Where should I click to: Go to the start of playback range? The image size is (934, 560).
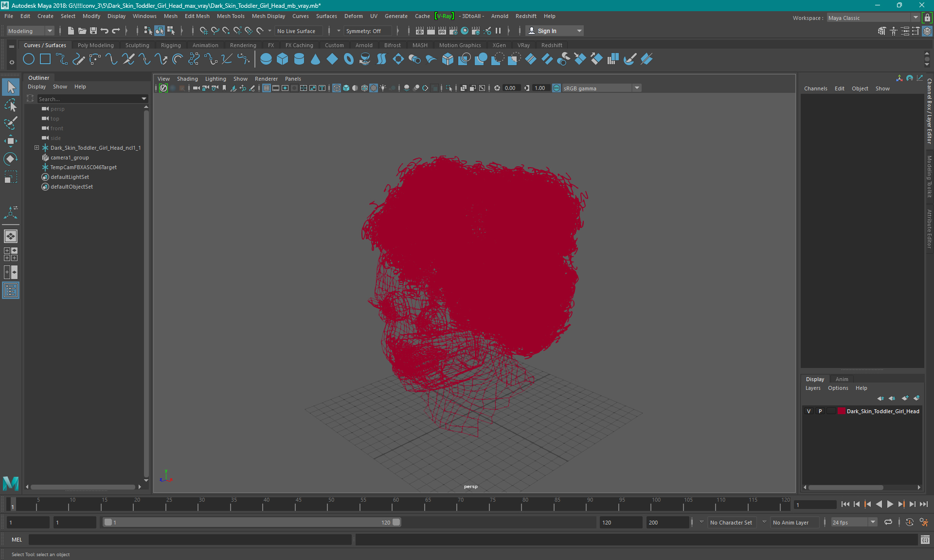coord(845,504)
